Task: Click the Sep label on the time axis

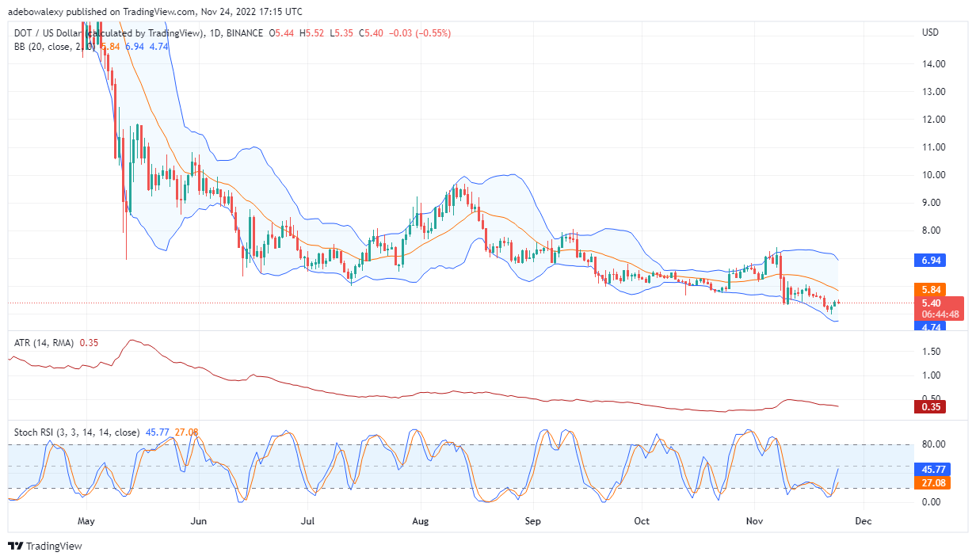Action: point(533,521)
